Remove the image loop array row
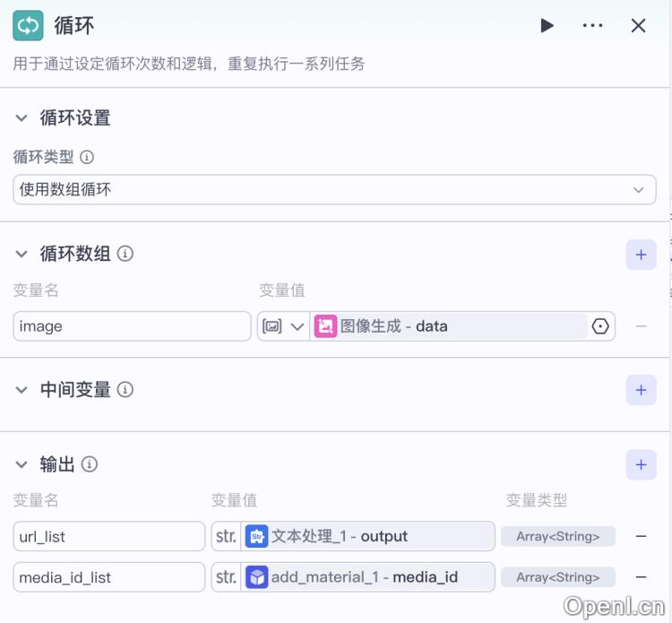The width and height of the screenshot is (672, 623). coord(642,326)
